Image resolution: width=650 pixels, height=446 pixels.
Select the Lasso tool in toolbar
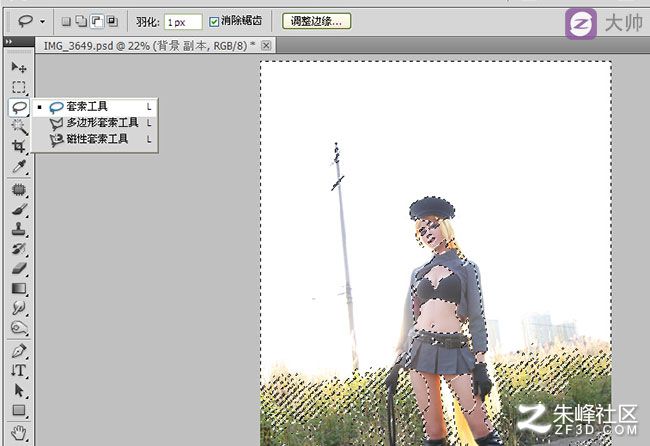point(19,107)
